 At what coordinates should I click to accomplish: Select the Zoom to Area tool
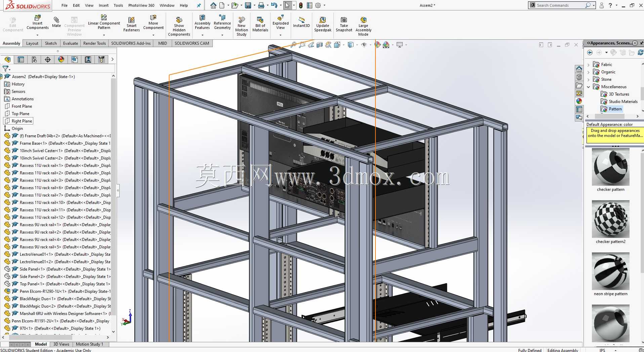[x=302, y=44]
